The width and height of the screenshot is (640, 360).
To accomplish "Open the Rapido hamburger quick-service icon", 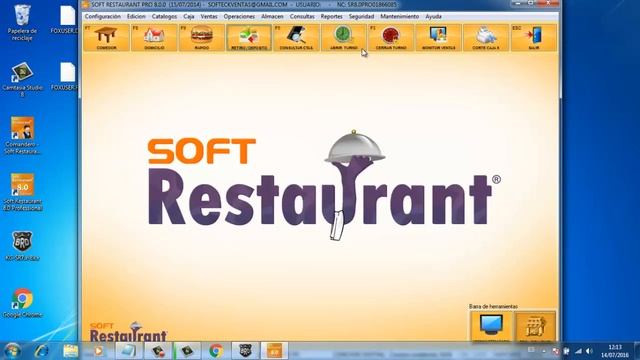I will coord(202,38).
